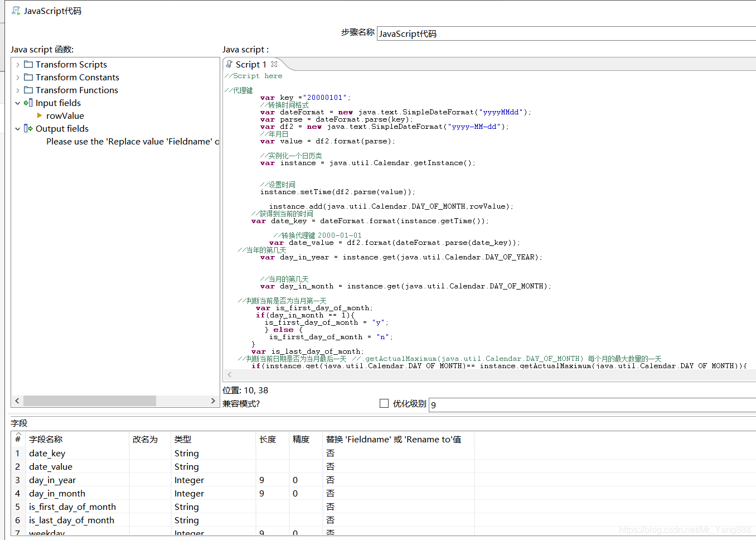Click the function tree's right scroll arrow

[213, 401]
